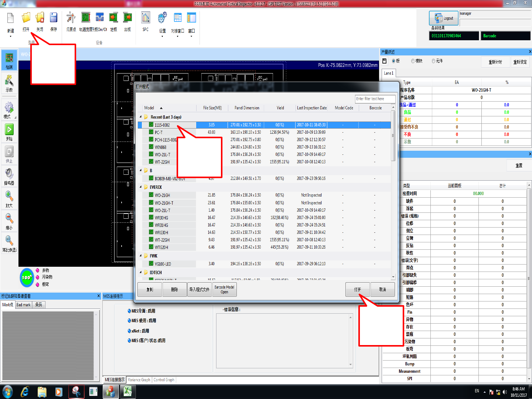Collapse the FWK folder group

tap(141, 256)
